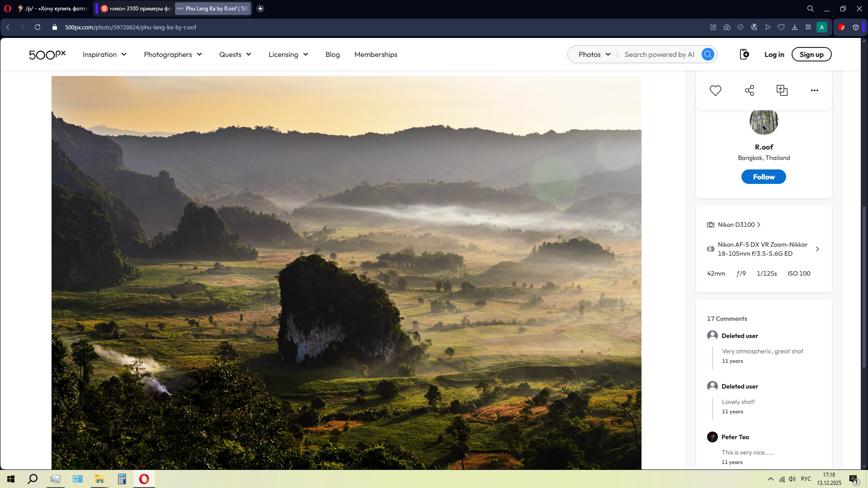Expand the Photographers dropdown menu
The height and width of the screenshot is (488, 868).
pyautogui.click(x=173, y=54)
